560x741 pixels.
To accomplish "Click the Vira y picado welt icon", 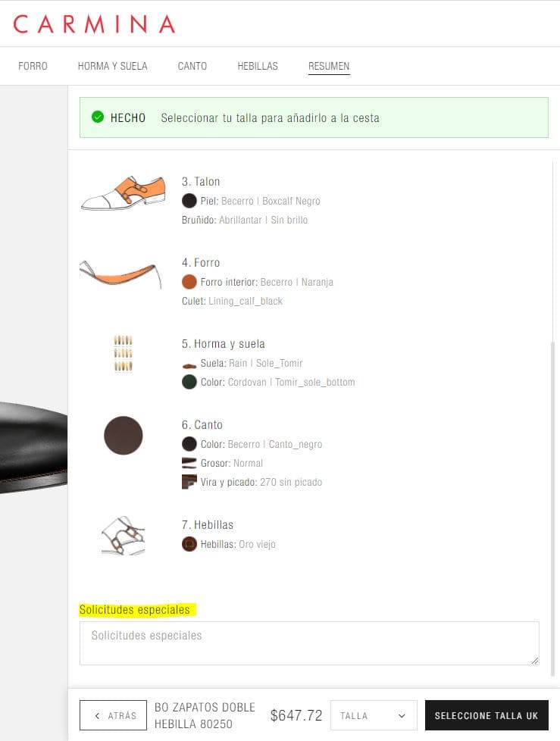I will [x=189, y=482].
